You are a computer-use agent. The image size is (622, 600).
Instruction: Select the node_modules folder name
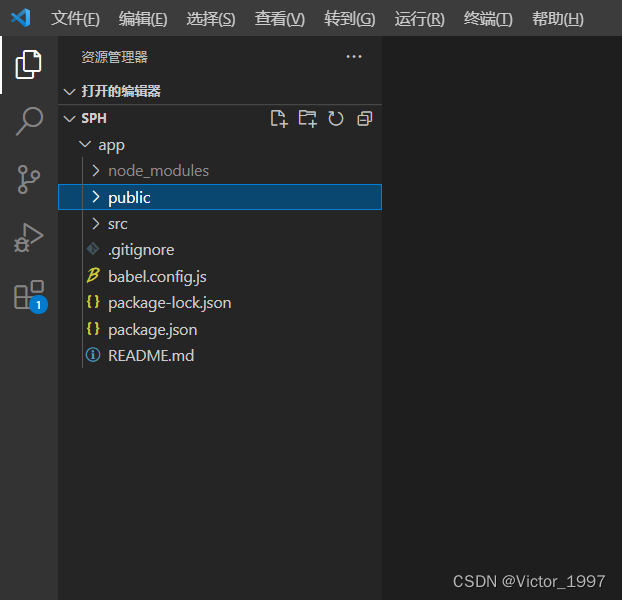tap(158, 171)
